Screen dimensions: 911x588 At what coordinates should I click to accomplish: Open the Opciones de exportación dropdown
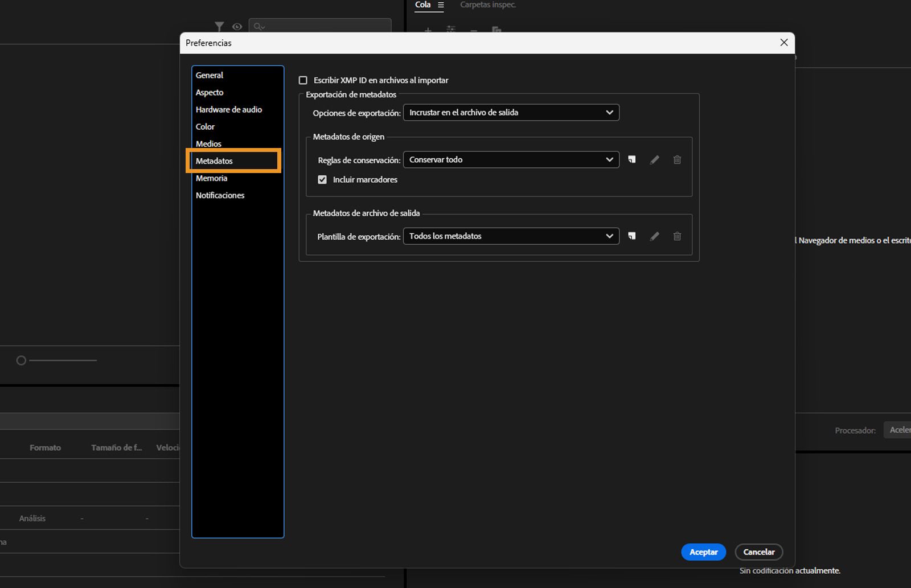[x=511, y=113]
